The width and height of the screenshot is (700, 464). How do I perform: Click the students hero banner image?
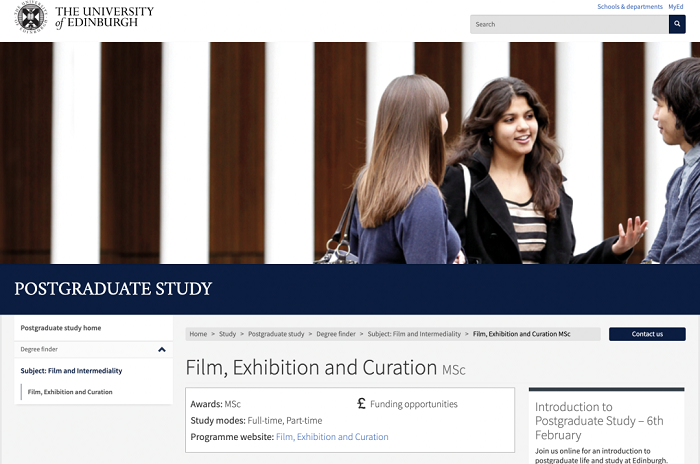350,153
